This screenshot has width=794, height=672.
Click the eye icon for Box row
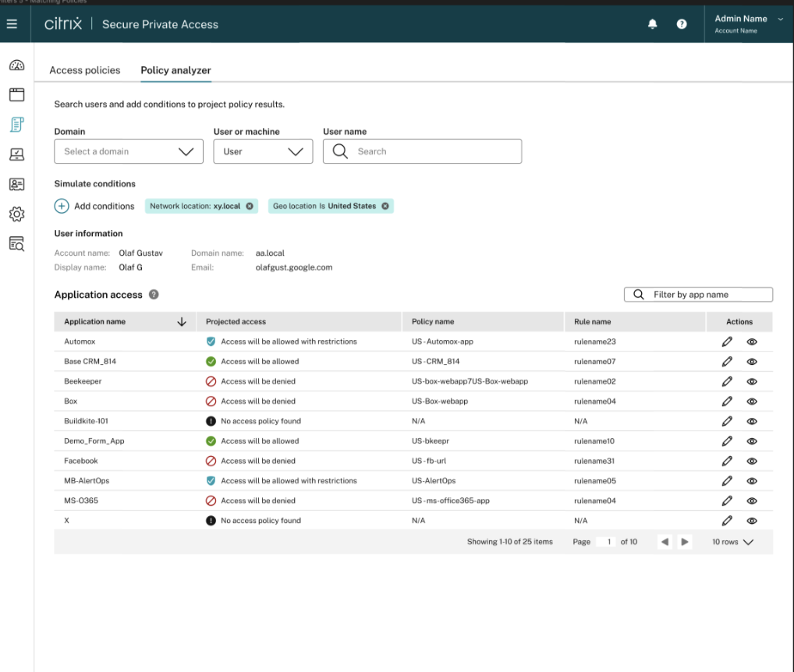coord(752,401)
